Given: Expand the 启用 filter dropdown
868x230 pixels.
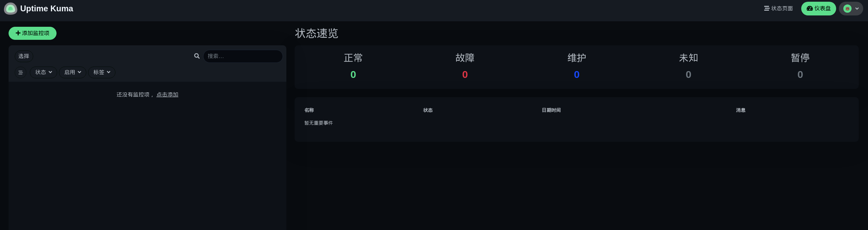Looking at the screenshot, I should (x=73, y=72).
